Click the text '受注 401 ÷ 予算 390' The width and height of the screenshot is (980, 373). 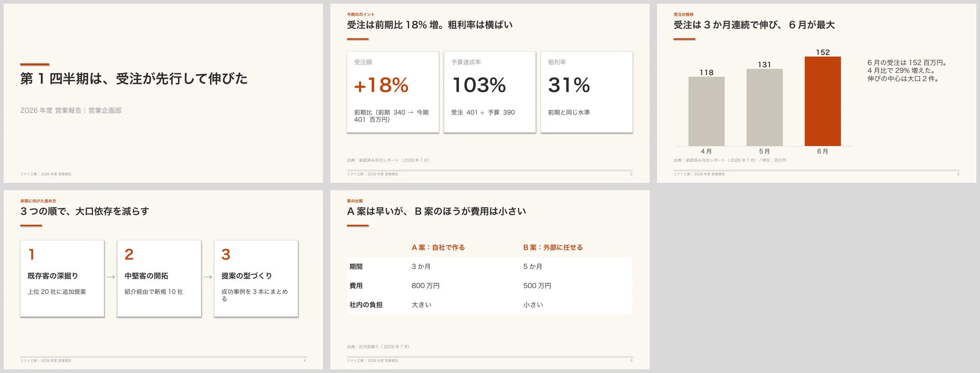click(483, 113)
